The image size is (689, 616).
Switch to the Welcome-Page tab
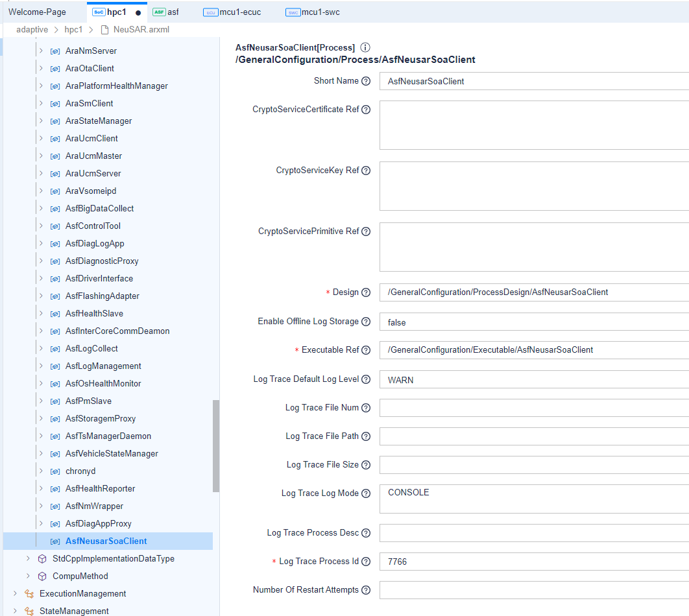pyautogui.click(x=37, y=12)
